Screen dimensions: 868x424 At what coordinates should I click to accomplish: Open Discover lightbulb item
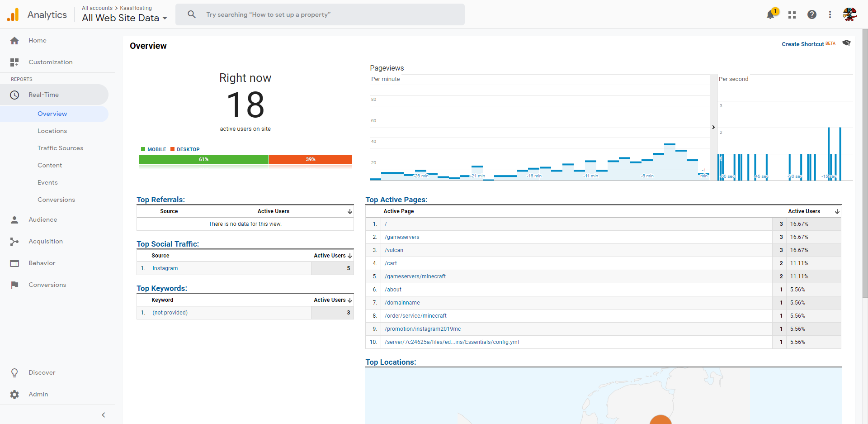(15, 372)
